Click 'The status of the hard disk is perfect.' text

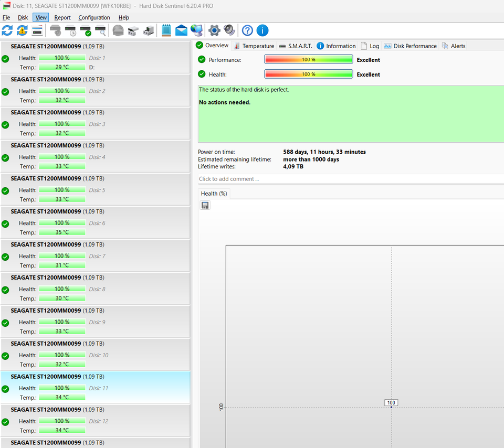click(244, 90)
